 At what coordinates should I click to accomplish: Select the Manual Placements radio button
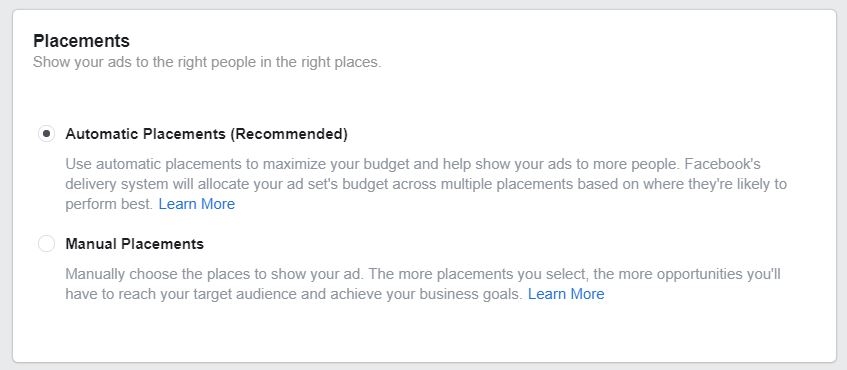coord(46,244)
